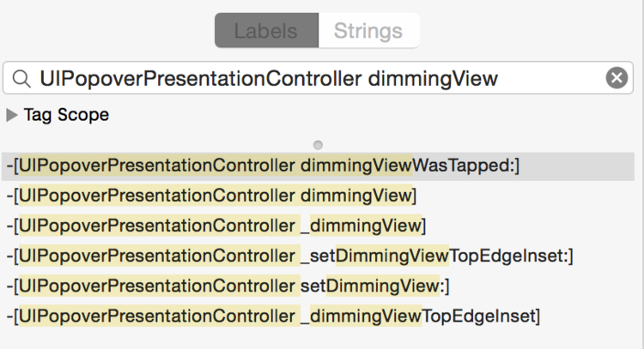Click the word dimmingView in search box
Viewport: 644px width, 349px height.
433,78
